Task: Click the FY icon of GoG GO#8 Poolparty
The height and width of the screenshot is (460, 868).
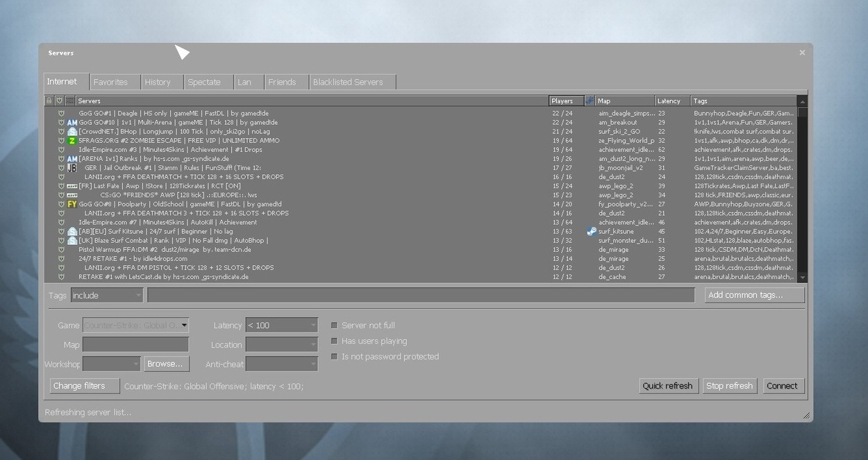Action: tap(72, 204)
